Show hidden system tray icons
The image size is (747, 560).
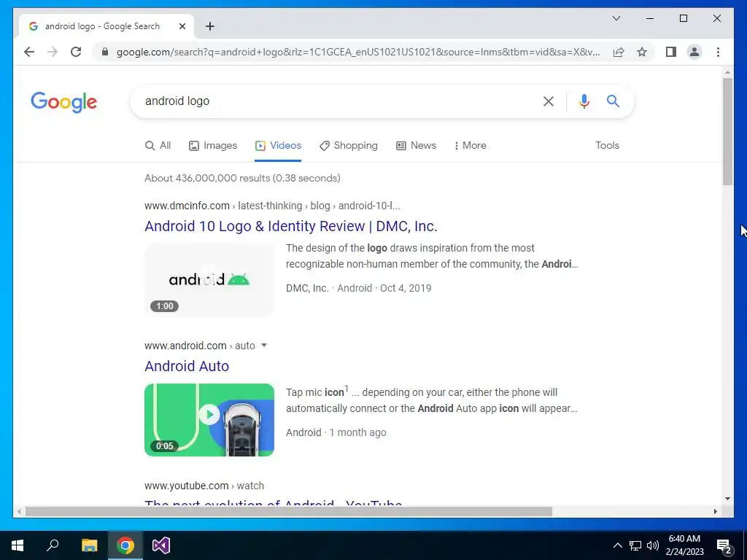click(x=617, y=545)
